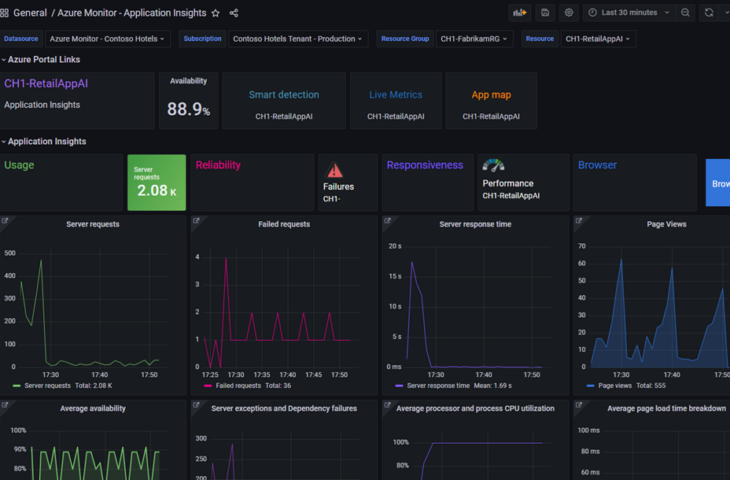Screen dimensions: 730x480
Task: Click the Browser section heading
Action: click(597, 165)
